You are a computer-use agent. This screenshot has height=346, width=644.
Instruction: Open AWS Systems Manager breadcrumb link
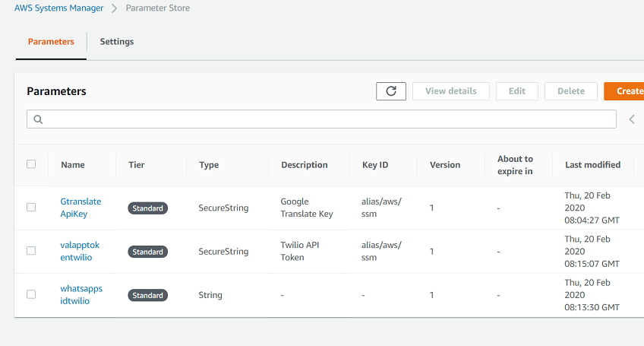pos(58,8)
